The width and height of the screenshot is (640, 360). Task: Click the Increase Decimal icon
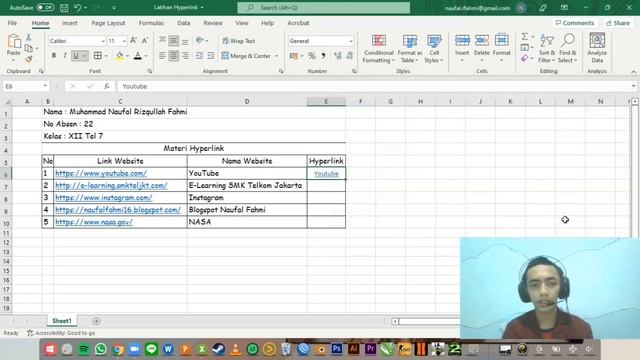337,56
